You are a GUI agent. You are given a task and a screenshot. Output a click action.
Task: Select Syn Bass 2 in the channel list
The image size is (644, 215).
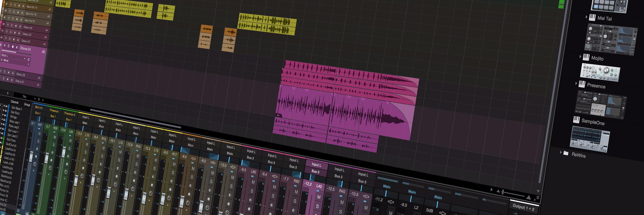pos(16,109)
